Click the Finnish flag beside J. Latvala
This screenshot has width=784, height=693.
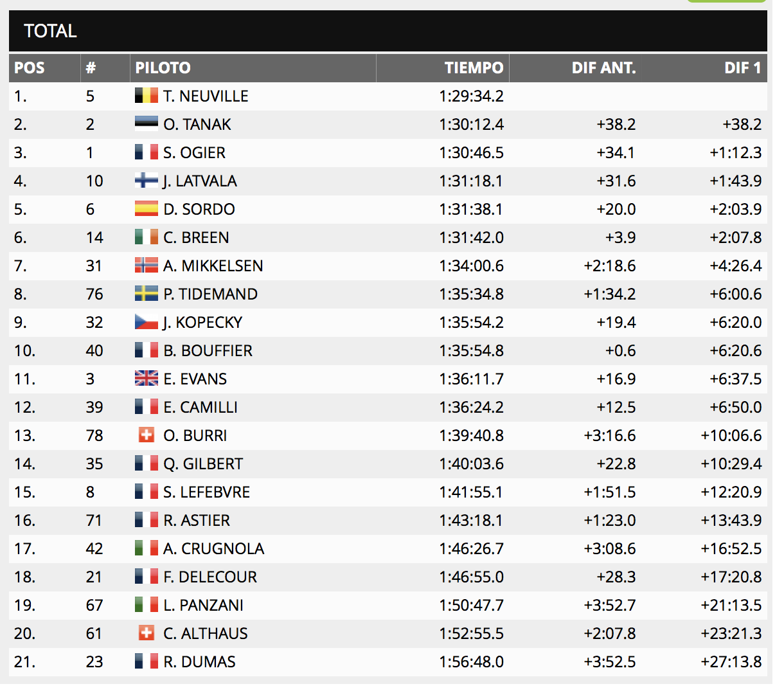pyautogui.click(x=146, y=181)
